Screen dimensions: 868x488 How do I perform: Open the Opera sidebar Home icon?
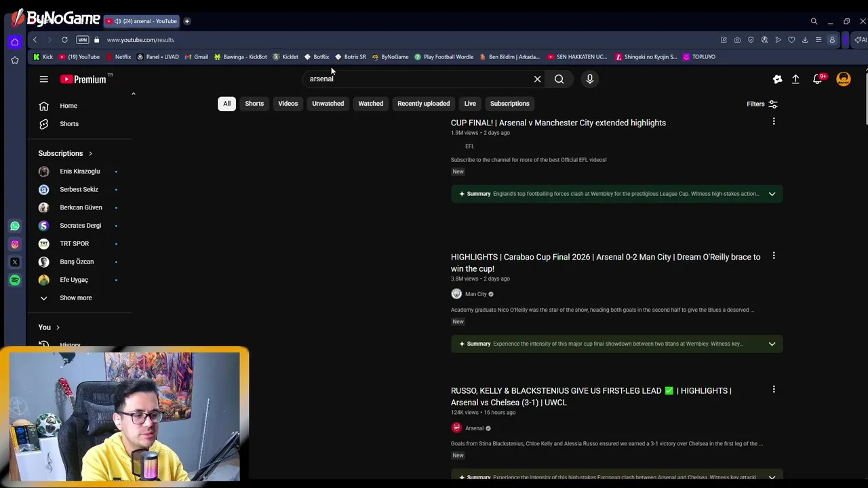[x=14, y=42]
